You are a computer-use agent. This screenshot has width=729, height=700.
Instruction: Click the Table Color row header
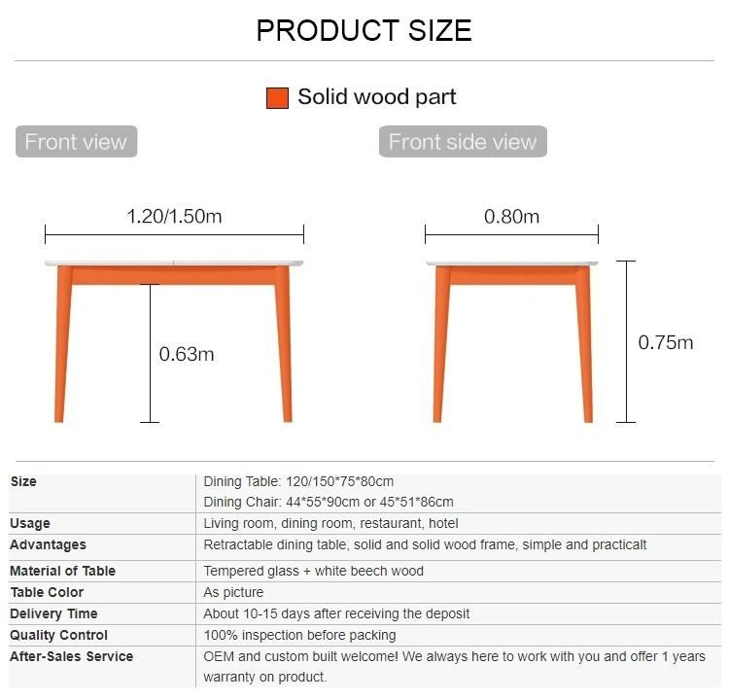pyautogui.click(x=47, y=592)
